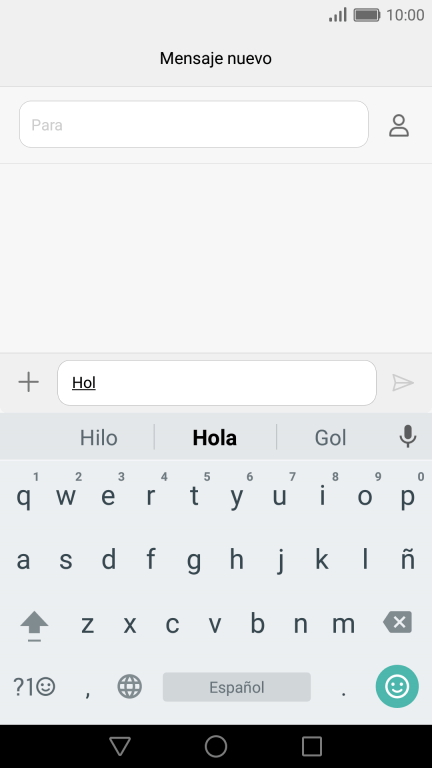Tap the Español space bar

[237, 687]
